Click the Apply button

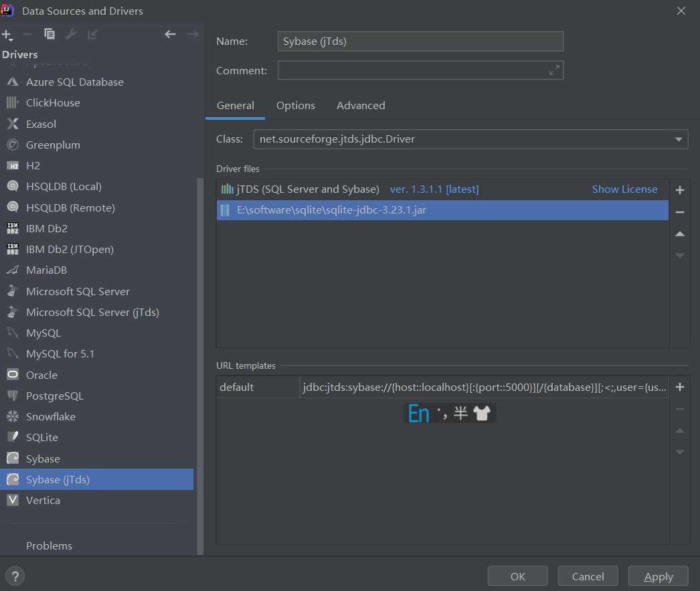[x=658, y=576]
